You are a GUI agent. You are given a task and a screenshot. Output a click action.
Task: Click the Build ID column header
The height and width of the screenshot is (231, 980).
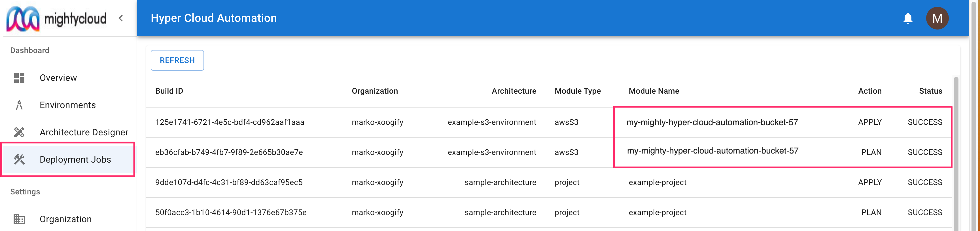169,91
